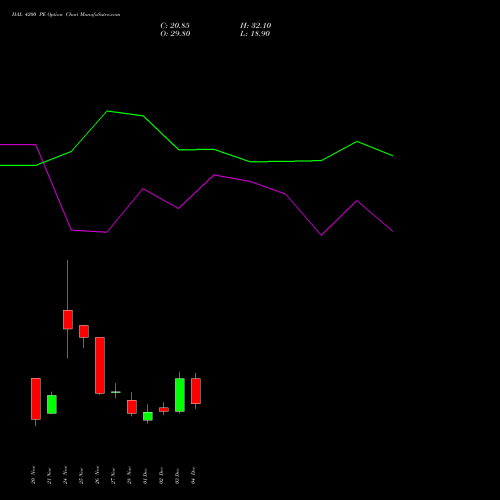Select the 28 Nov red candlestick
The height and width of the screenshot is (500, 500).
(132, 407)
